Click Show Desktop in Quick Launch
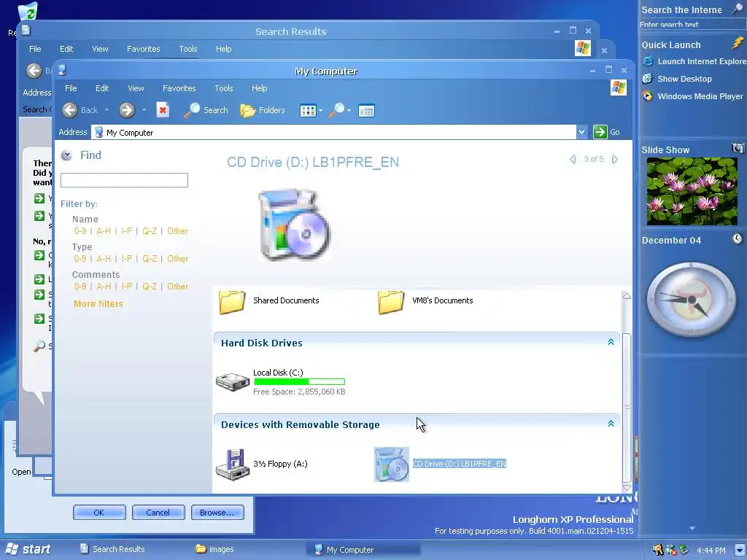This screenshot has width=747, height=560. (677, 79)
